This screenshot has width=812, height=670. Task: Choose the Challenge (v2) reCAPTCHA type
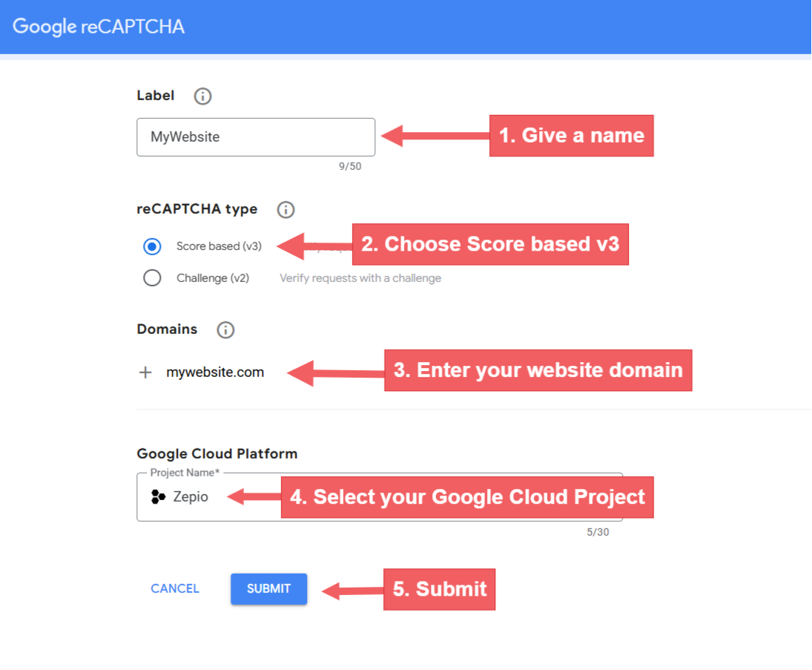152,277
